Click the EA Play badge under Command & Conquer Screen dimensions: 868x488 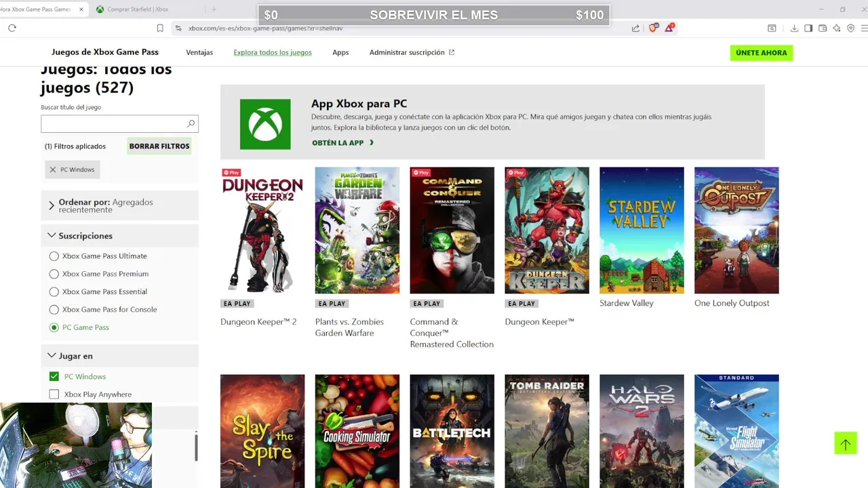point(427,304)
